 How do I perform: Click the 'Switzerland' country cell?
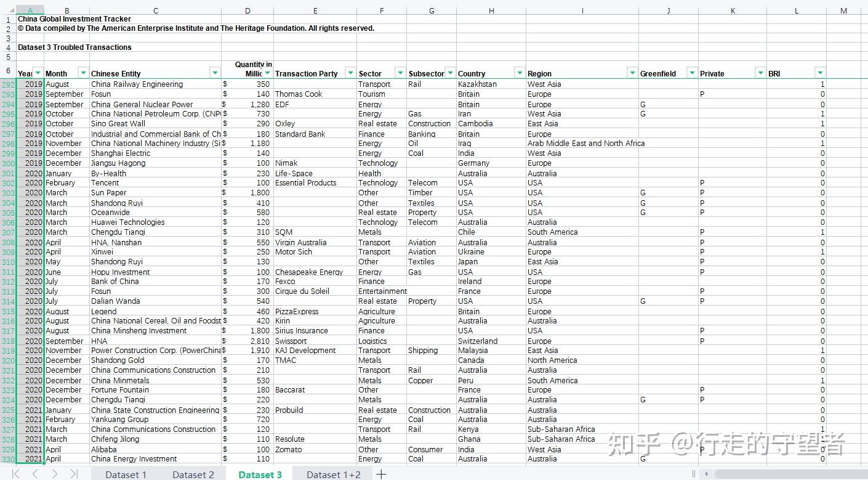pos(491,341)
